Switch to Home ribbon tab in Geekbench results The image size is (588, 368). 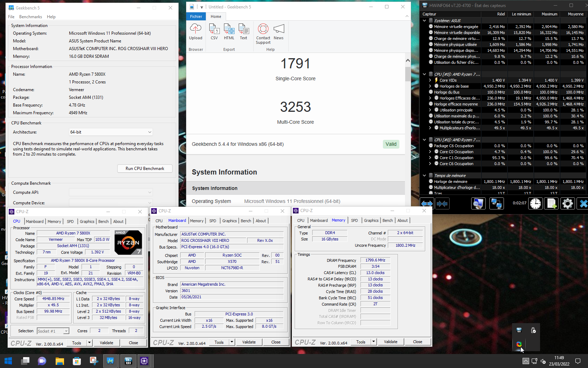click(x=216, y=16)
